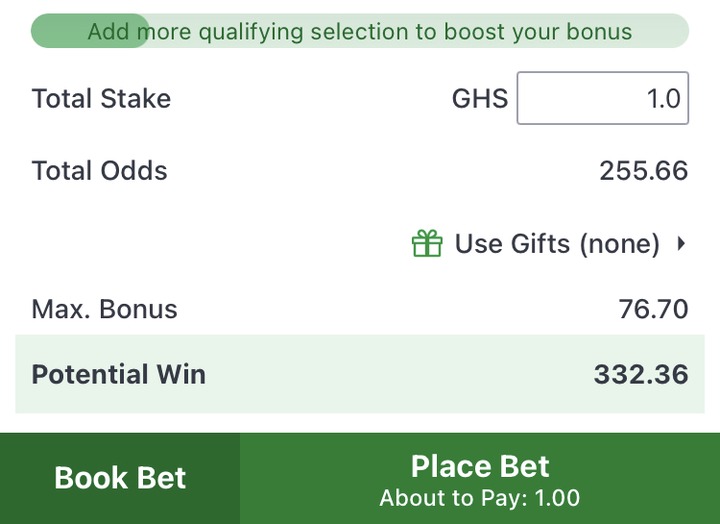This screenshot has width=720, height=524.
Task: Select the Potential Win label
Action: [118, 374]
